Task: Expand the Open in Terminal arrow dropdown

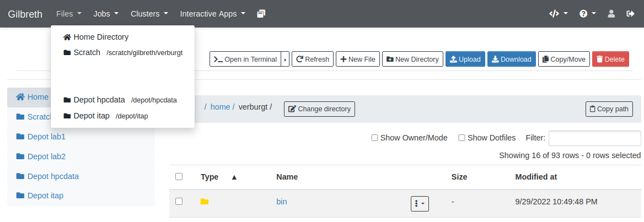Action: tap(285, 59)
